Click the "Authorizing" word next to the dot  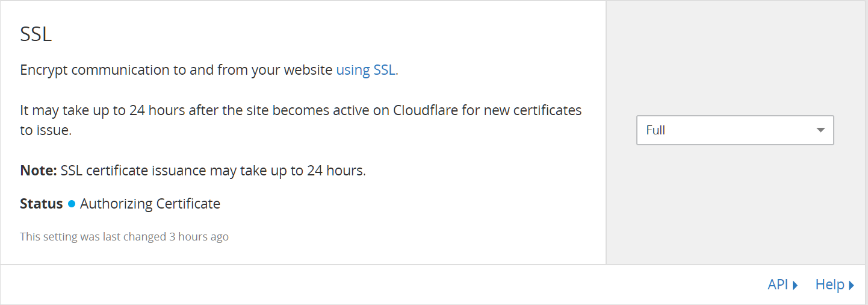[x=114, y=204]
